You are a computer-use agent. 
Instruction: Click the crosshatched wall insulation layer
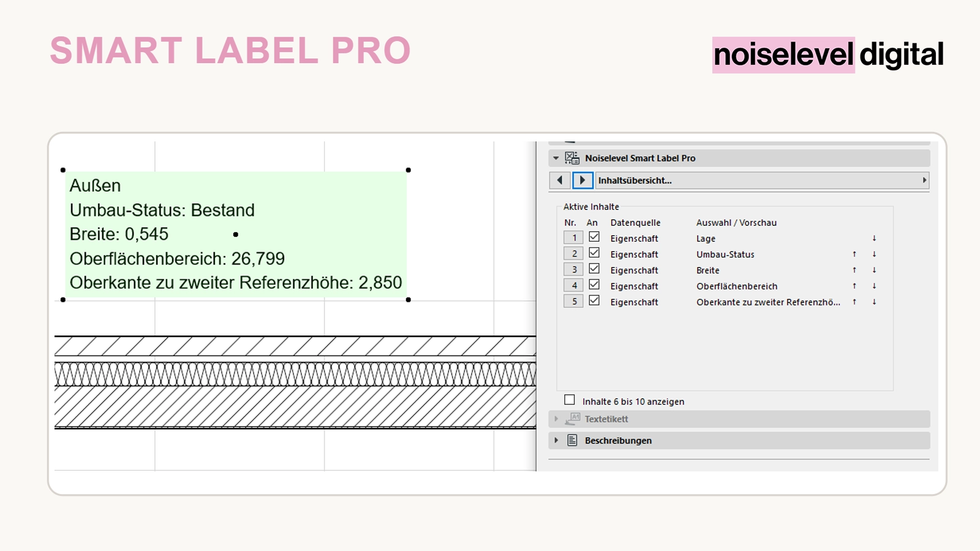(x=295, y=373)
